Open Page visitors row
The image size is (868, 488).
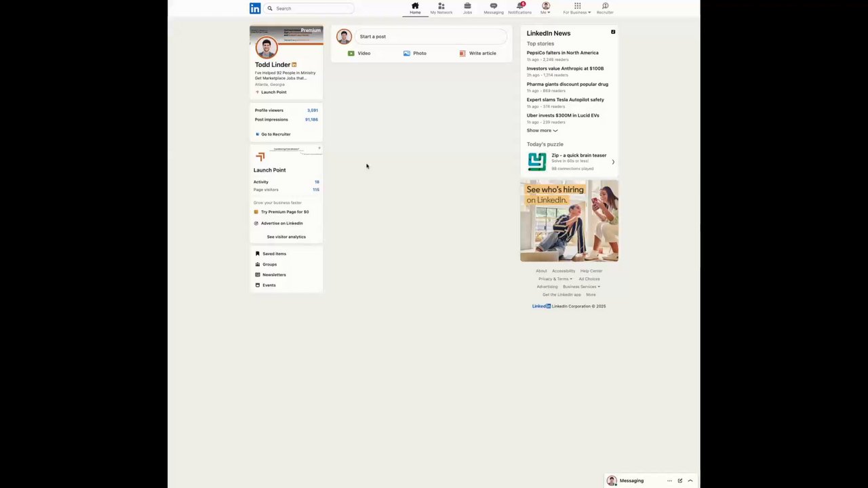(286, 190)
